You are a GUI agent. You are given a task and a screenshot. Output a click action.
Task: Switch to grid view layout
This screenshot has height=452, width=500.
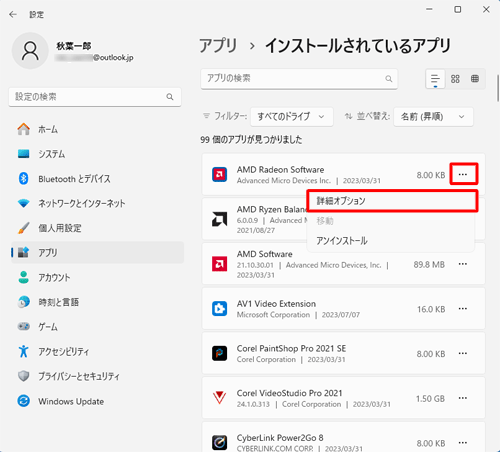pyautogui.click(x=455, y=79)
